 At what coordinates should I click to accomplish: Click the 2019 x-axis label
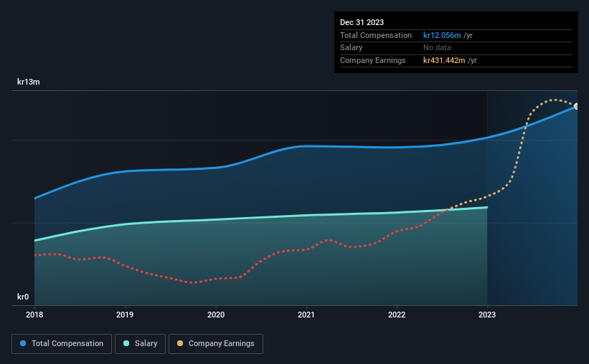coord(125,315)
